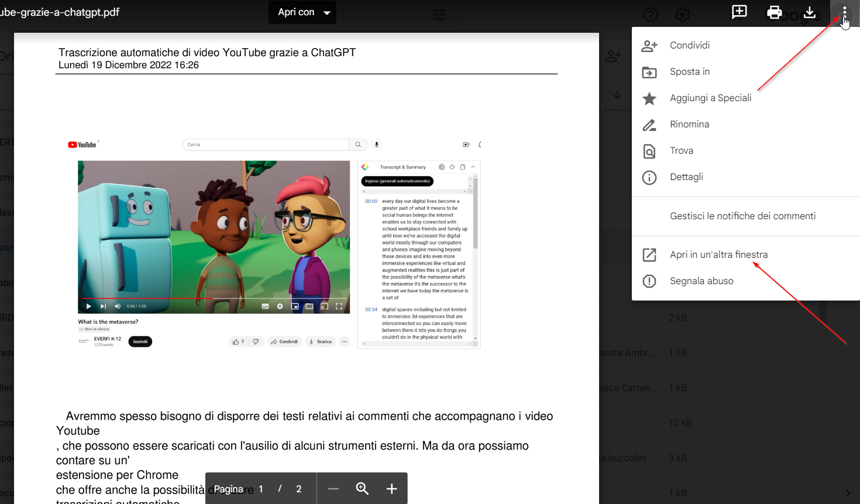This screenshot has width=860, height=504.
Task: Click the dimmed settings gear icon in Drive
Action: point(683,15)
